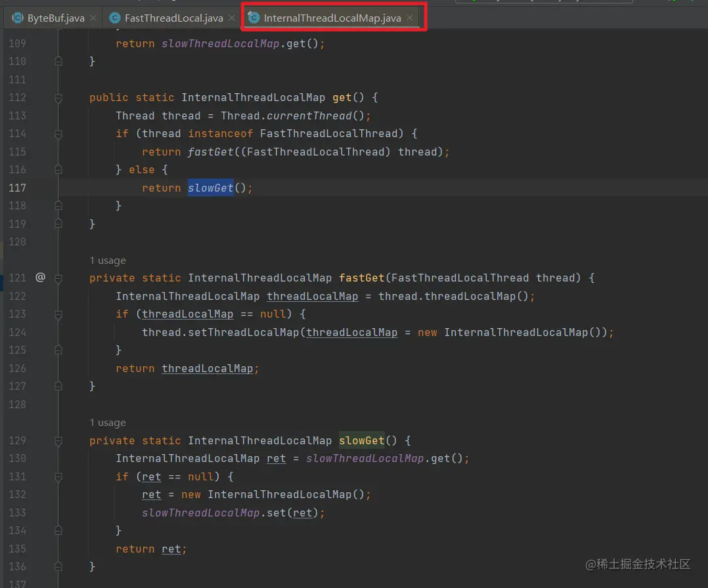Click line number 112 in the gutter
Viewport: 708px width, 588px height.
pyautogui.click(x=17, y=98)
